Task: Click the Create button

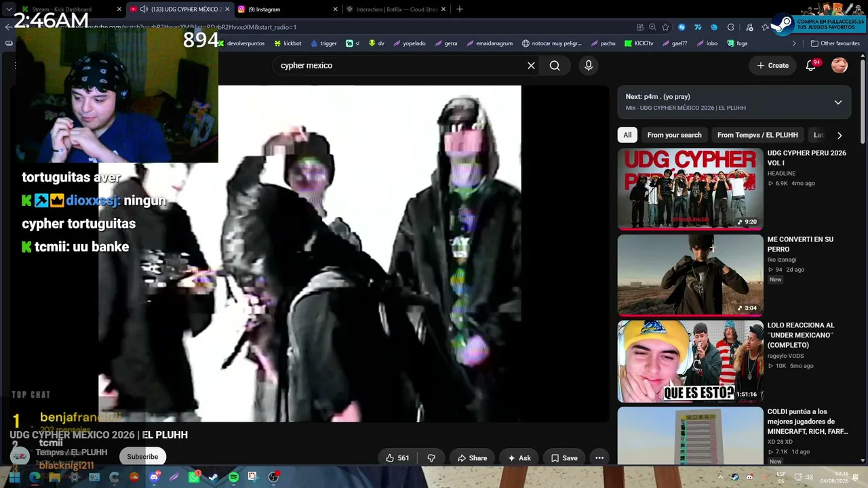Action: coord(772,66)
